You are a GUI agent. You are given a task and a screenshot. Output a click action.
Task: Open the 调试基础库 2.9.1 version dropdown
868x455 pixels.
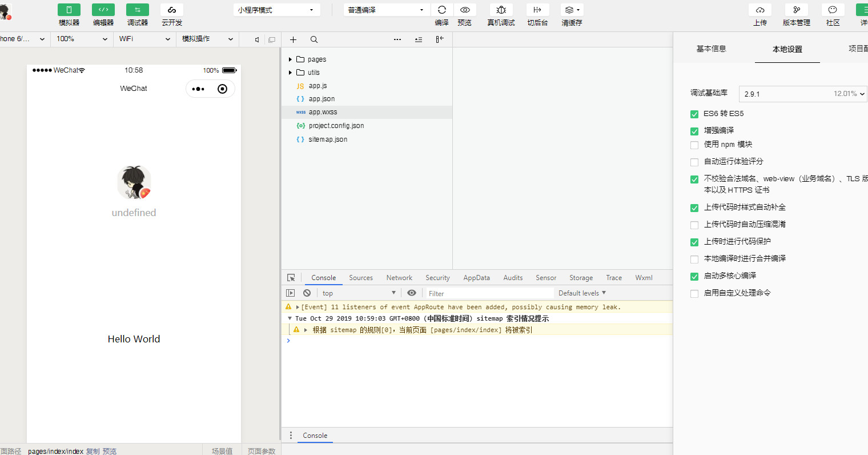803,94
